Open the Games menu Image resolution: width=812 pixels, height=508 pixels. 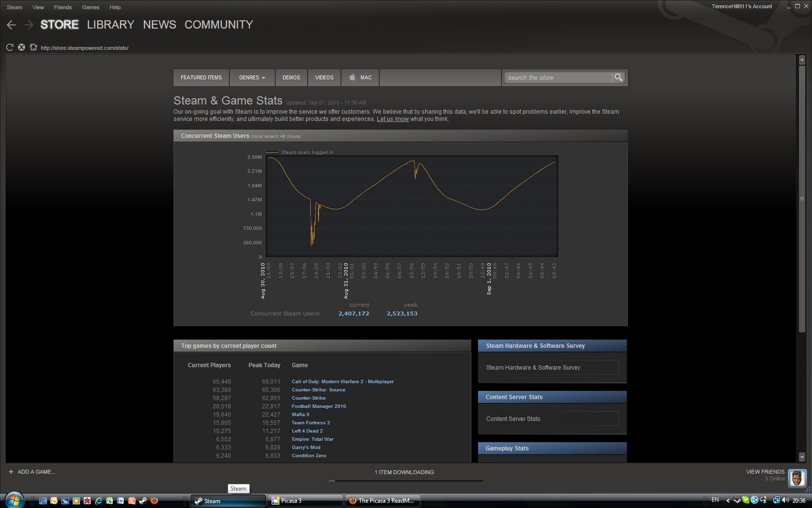pyautogui.click(x=90, y=7)
